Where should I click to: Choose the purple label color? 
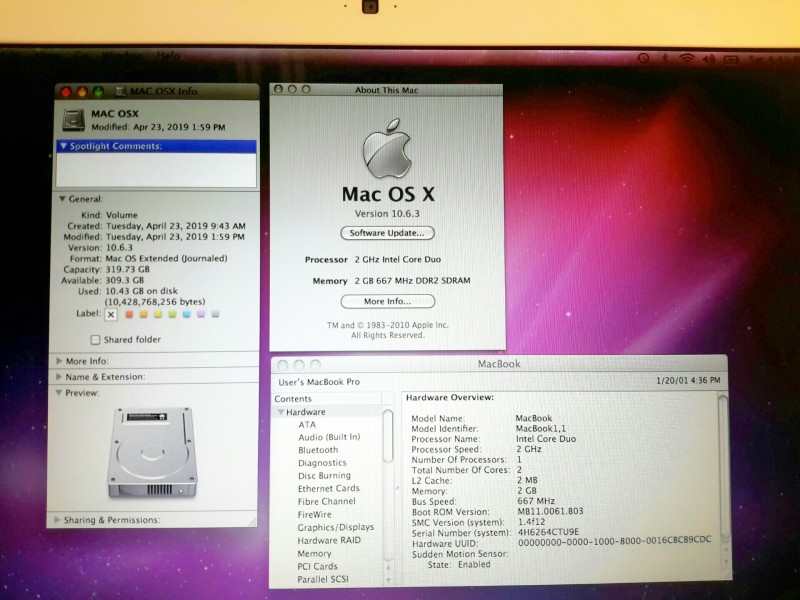click(201, 314)
